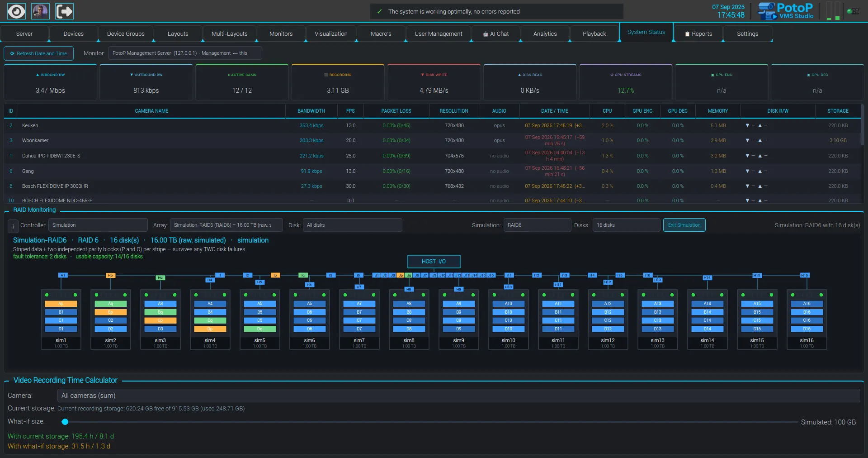
Task: Click the orange Dp block on sim4
Action: coord(210,329)
